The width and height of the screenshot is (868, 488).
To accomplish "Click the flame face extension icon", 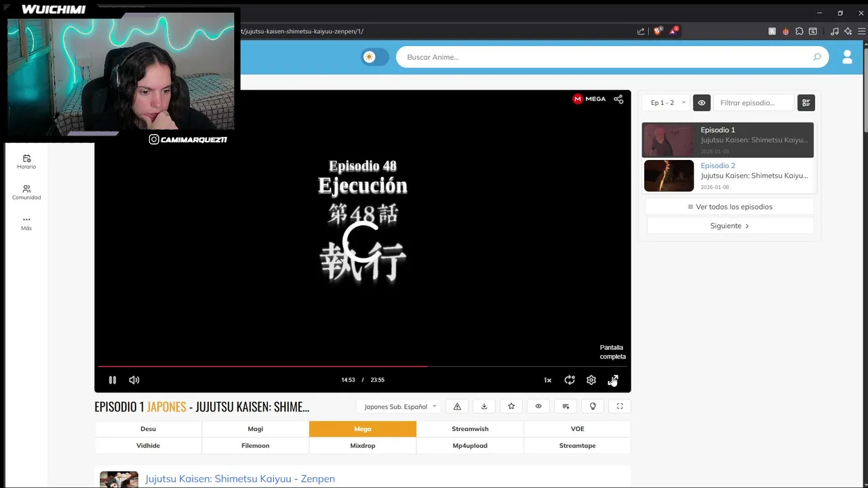I will [x=786, y=31].
